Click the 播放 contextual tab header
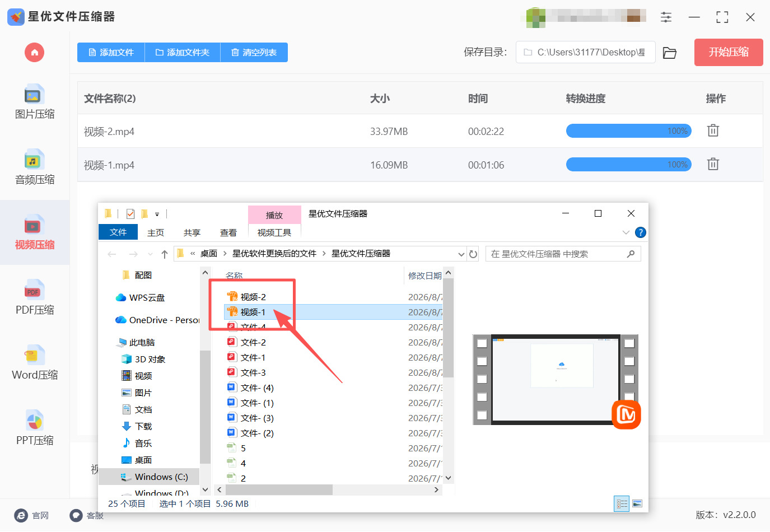This screenshot has width=770, height=532. coord(274,215)
